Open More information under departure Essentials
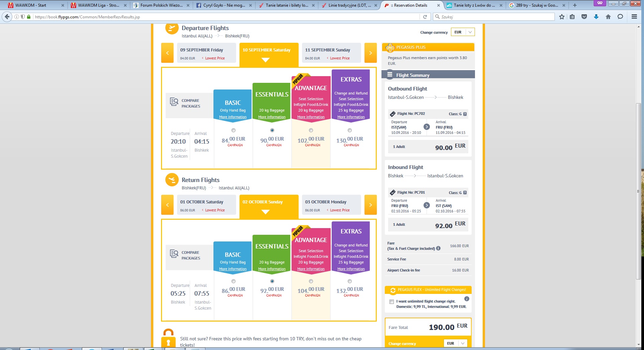 [x=272, y=117]
